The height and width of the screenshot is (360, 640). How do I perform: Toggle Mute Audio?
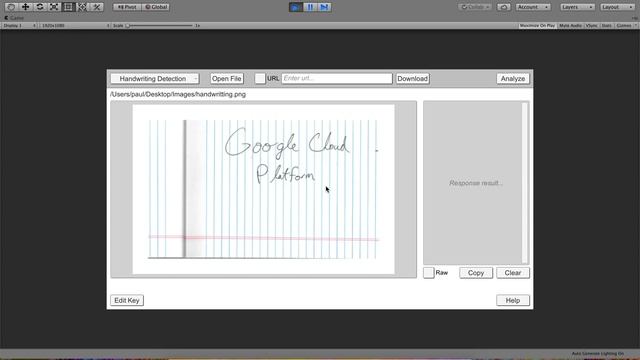click(570, 26)
